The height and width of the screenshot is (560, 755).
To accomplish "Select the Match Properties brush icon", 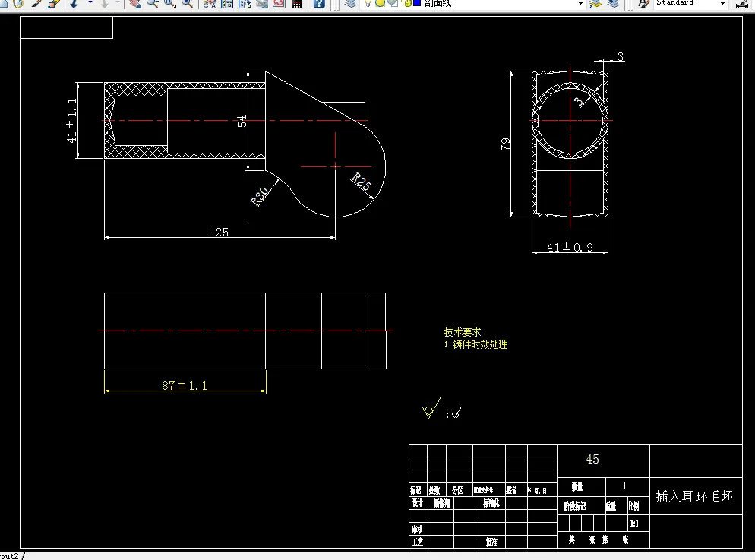I will [x=37, y=3].
